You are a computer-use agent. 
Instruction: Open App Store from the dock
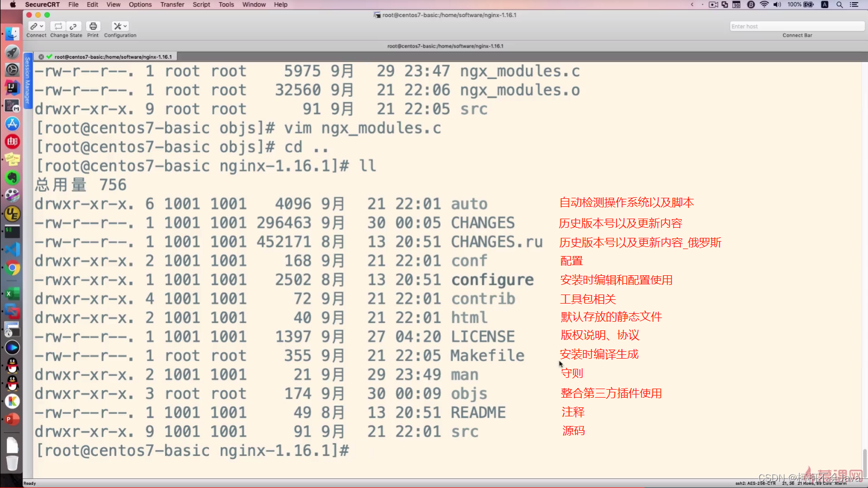(12, 123)
